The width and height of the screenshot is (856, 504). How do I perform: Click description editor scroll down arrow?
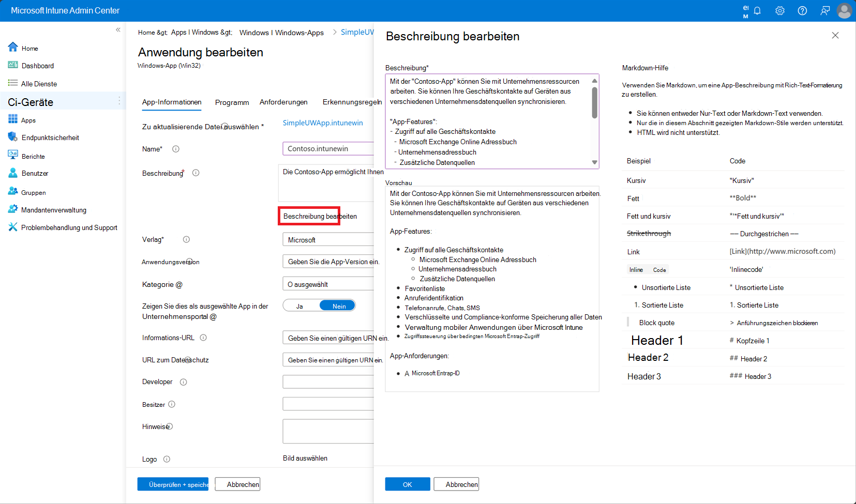(595, 162)
